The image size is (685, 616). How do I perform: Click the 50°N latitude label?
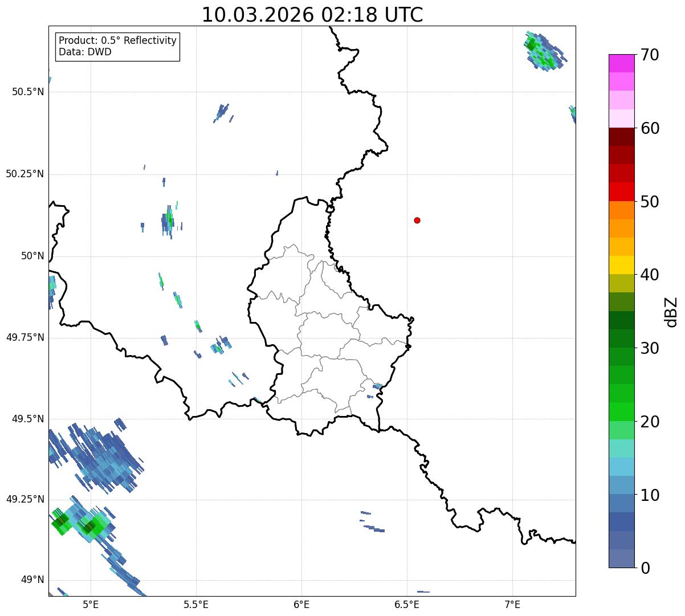(32, 256)
